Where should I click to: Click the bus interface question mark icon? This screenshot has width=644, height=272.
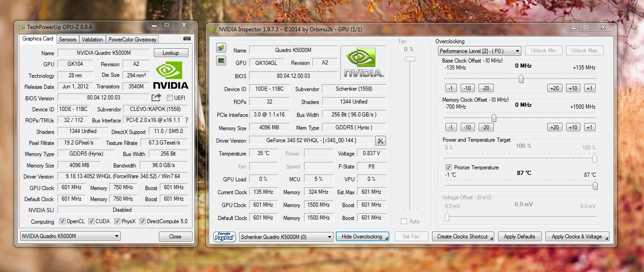click(187, 120)
